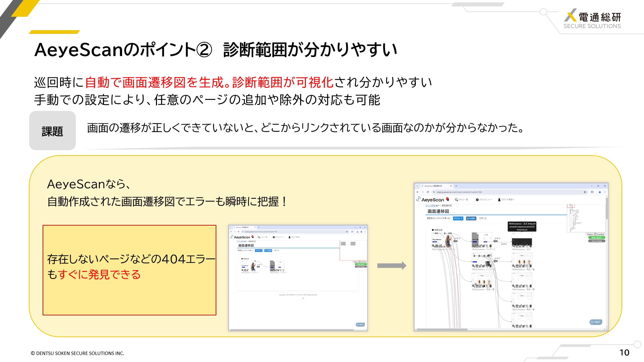Click 全てを展開 button in smaller screenshot
The width and height of the screenshot is (644, 362).
pos(268,250)
